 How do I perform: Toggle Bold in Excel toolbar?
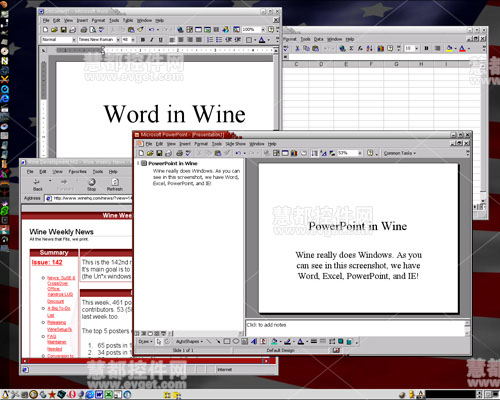(x=426, y=48)
